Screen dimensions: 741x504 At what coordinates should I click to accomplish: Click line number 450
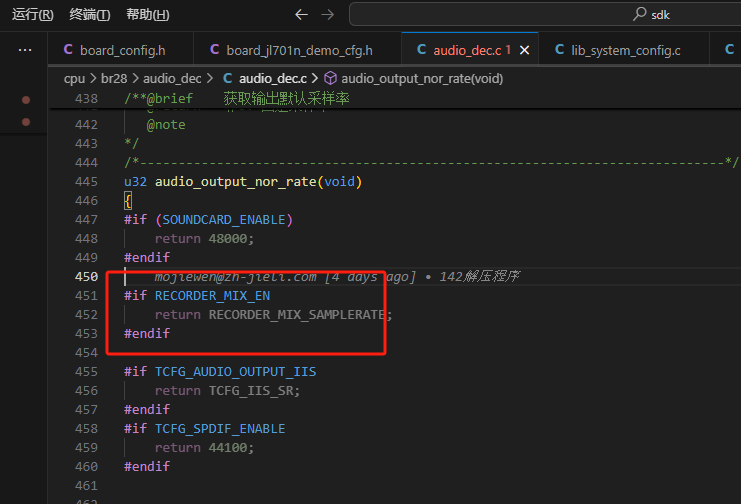[x=86, y=277]
